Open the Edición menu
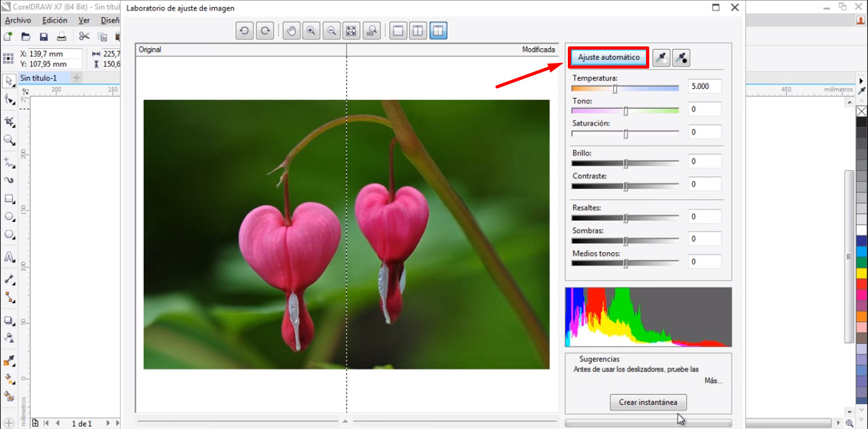The height and width of the screenshot is (429, 868). point(54,20)
